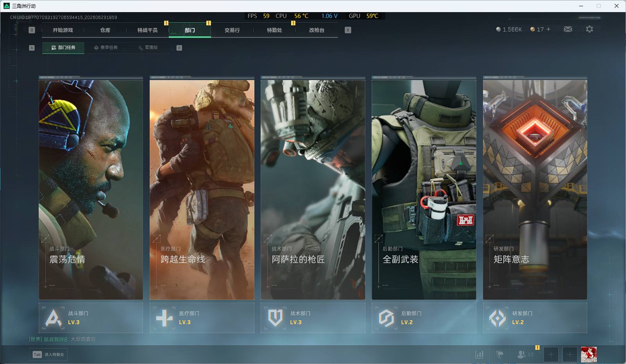Open the player avatar portrait

pos(589,355)
